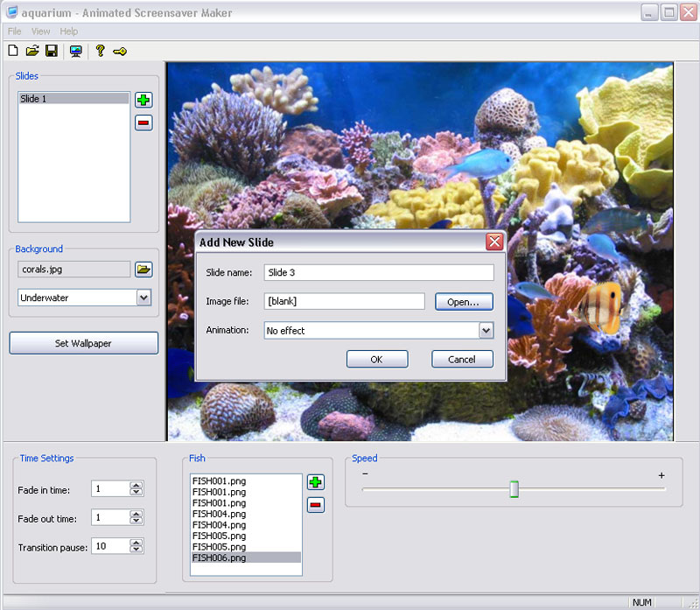Remove selected fish with red minus
The image size is (700, 610).
315,505
